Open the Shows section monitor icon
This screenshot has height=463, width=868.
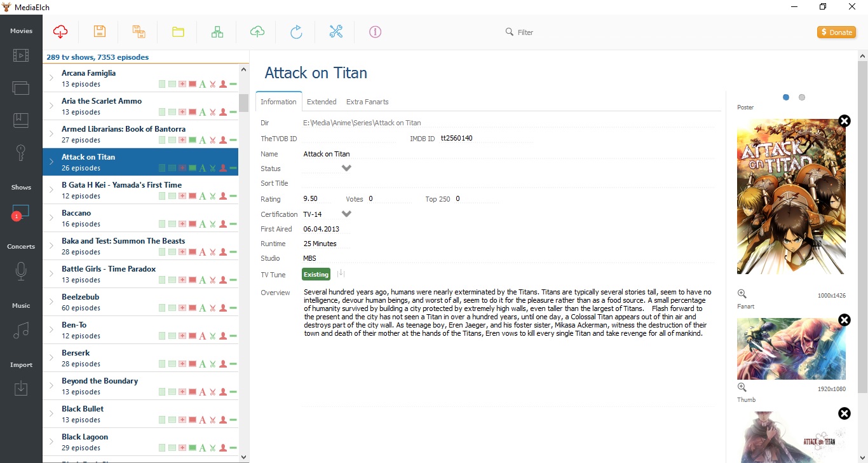tap(21, 212)
